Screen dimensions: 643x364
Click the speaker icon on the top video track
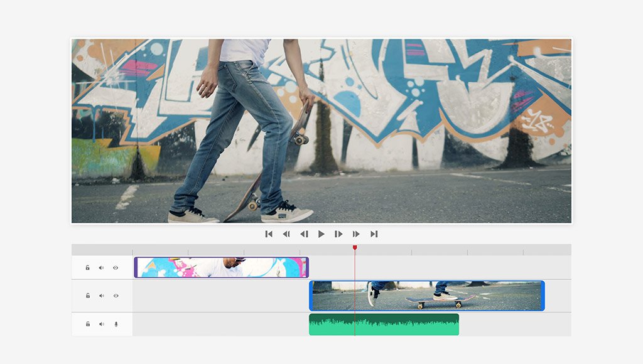[x=101, y=267]
